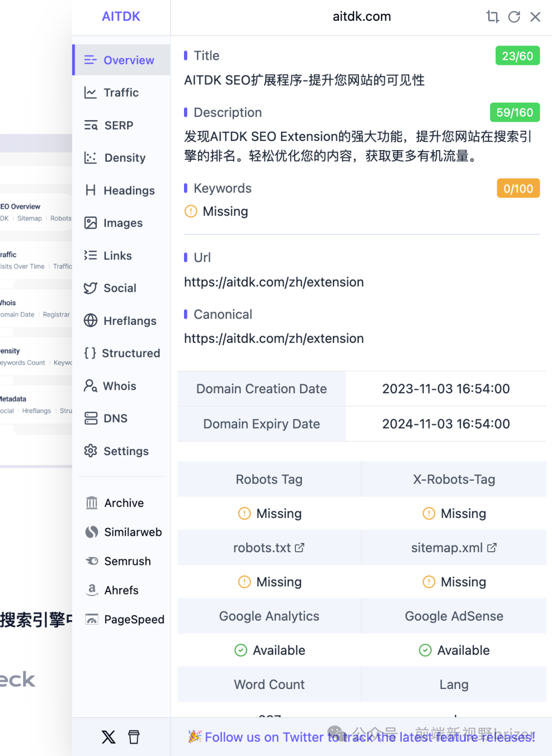Open the SERP tab
The height and width of the screenshot is (756, 552).
point(121,125)
